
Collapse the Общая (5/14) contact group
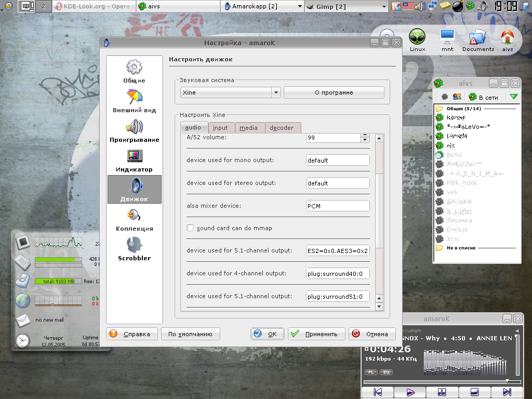(440, 109)
